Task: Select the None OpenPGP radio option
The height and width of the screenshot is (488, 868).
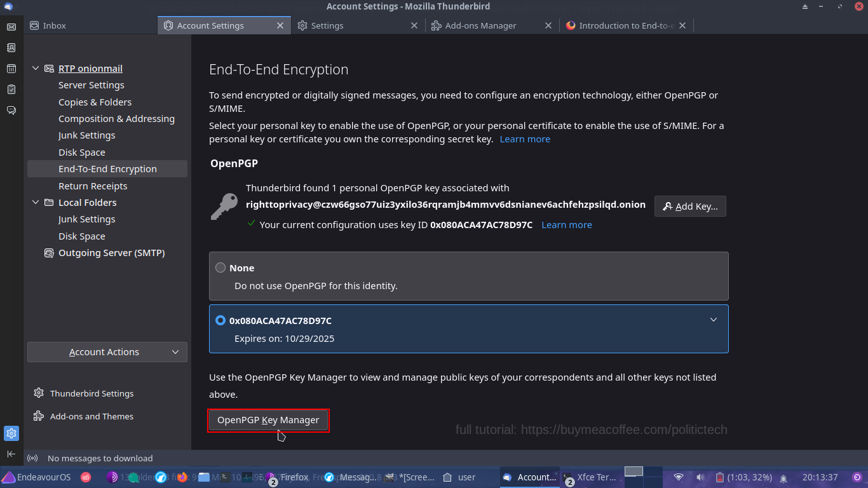Action: pos(220,268)
